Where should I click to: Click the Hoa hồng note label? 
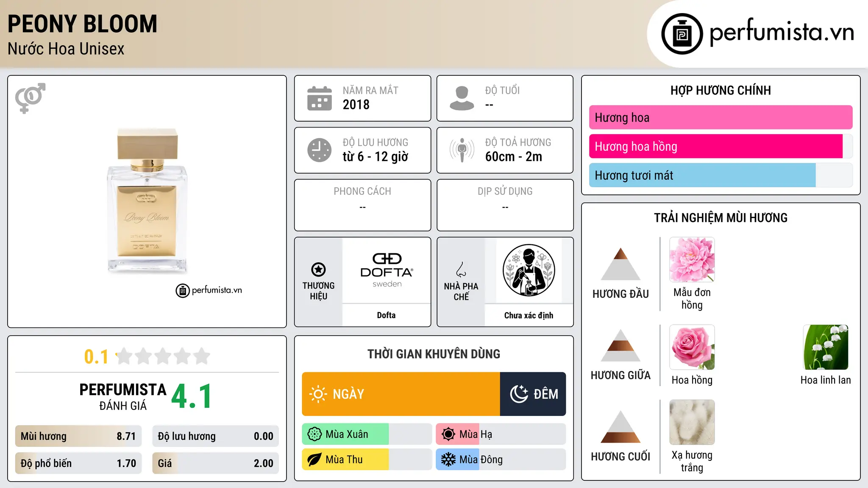click(692, 380)
